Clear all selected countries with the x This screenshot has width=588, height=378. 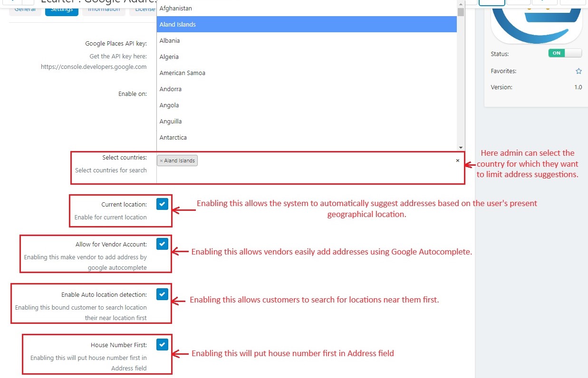tap(458, 161)
